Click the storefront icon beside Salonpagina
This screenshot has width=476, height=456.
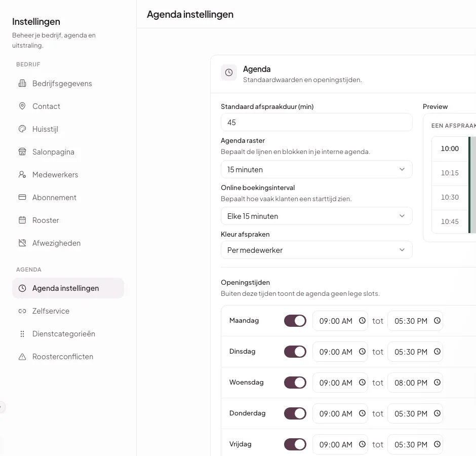pos(22,151)
